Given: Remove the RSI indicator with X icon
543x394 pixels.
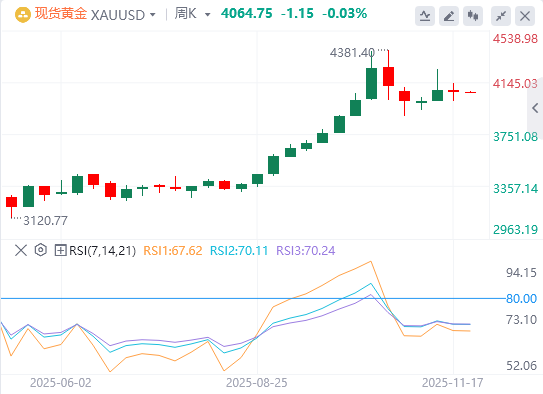Looking at the screenshot, I should 21,250.
